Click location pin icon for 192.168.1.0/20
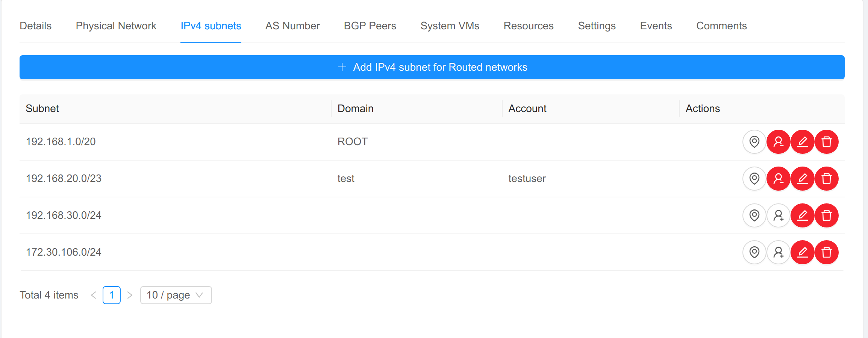 point(754,142)
